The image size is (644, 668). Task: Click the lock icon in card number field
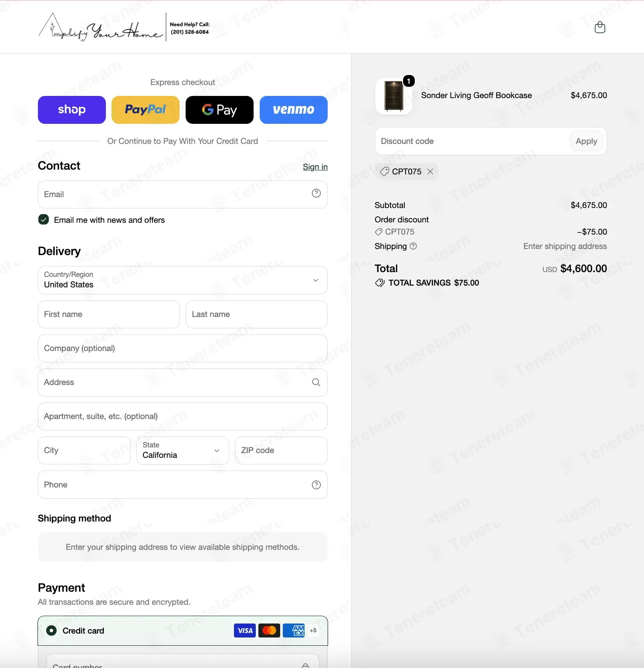coord(306,665)
